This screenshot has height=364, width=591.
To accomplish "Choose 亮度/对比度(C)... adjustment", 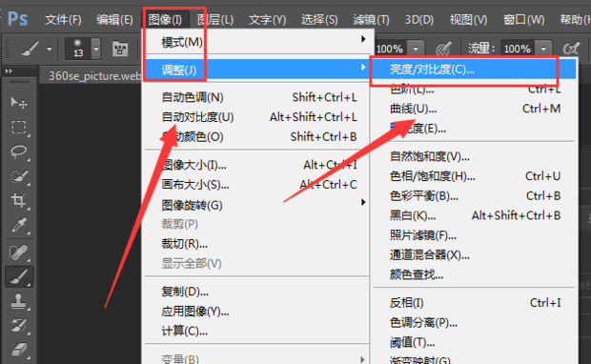I will coord(474,70).
